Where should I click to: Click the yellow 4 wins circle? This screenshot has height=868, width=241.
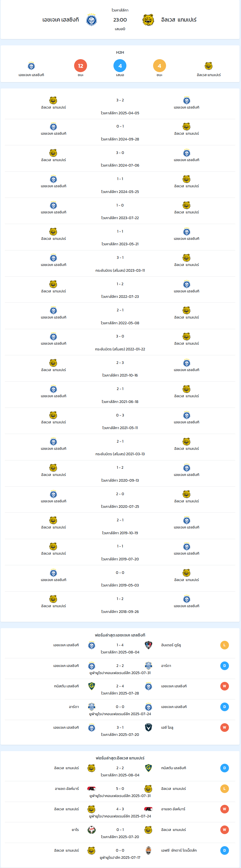click(159, 66)
